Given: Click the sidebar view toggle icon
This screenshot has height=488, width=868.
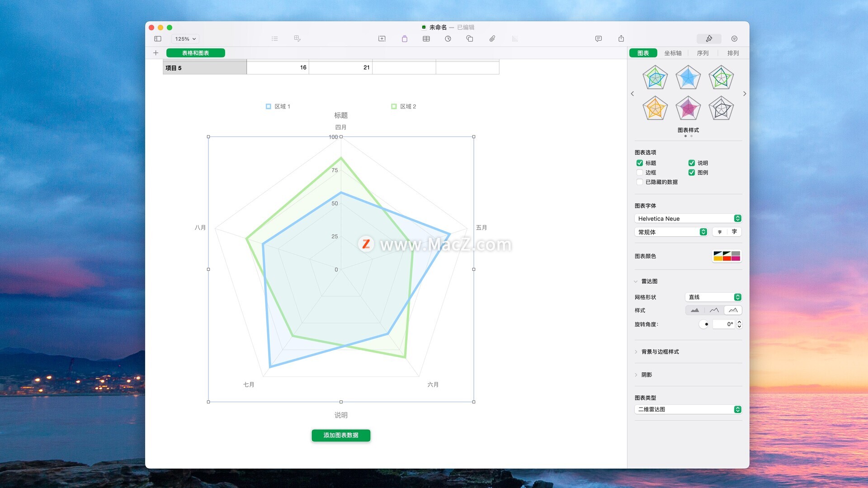Looking at the screenshot, I should (x=158, y=39).
